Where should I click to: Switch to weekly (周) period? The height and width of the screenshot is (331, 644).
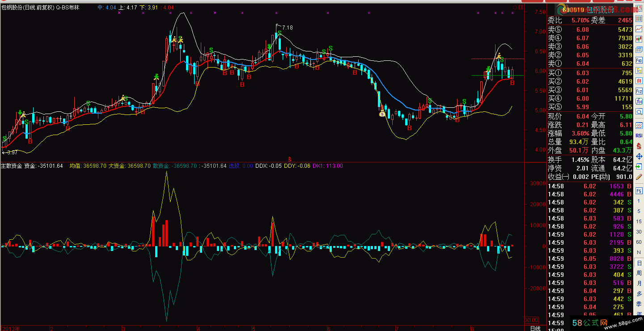point(639,272)
